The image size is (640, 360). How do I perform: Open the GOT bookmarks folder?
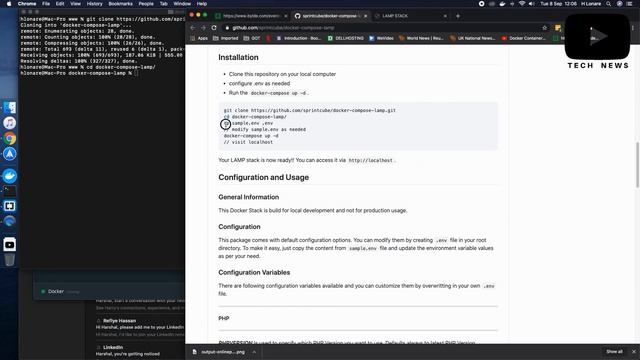(x=252, y=38)
